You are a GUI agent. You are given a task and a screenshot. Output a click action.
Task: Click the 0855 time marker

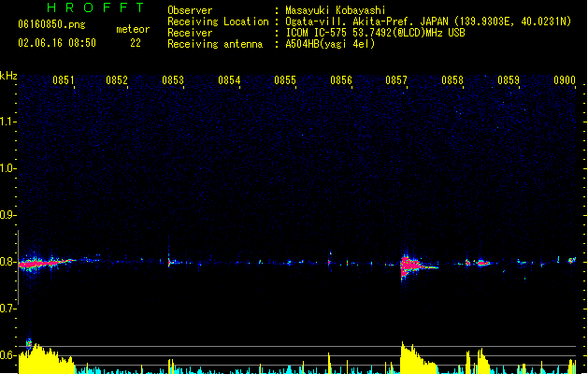[x=285, y=80]
